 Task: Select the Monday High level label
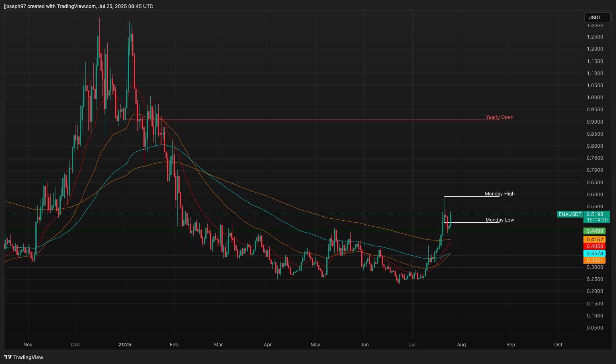click(x=499, y=194)
